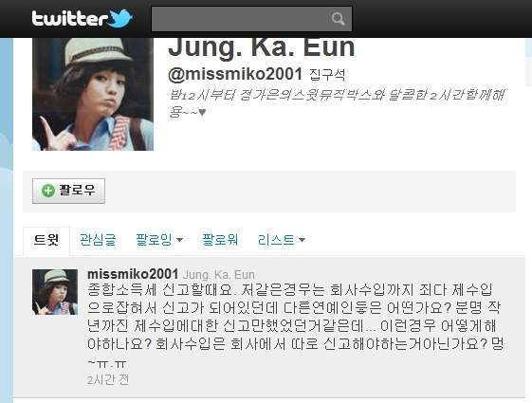Click missmiko2001 username in tweet
Viewport: 532px width, 403px height.
(x=133, y=274)
